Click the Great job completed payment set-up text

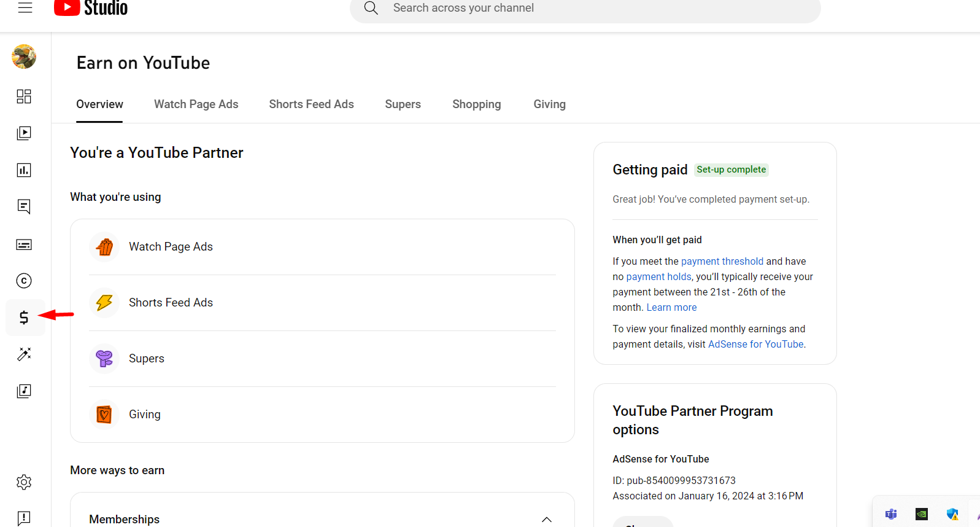(x=711, y=199)
